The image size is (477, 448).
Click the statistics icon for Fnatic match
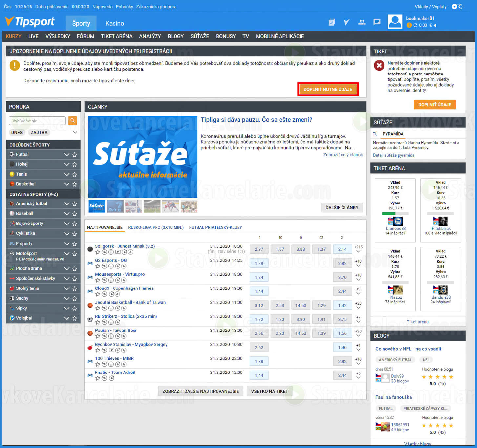[104, 378]
